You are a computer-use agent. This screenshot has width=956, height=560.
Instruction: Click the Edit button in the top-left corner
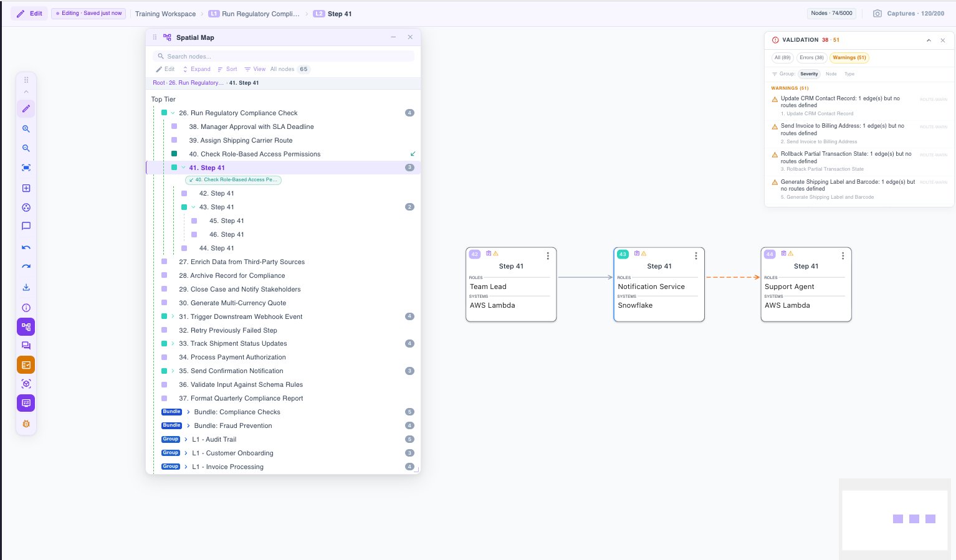[x=29, y=13]
